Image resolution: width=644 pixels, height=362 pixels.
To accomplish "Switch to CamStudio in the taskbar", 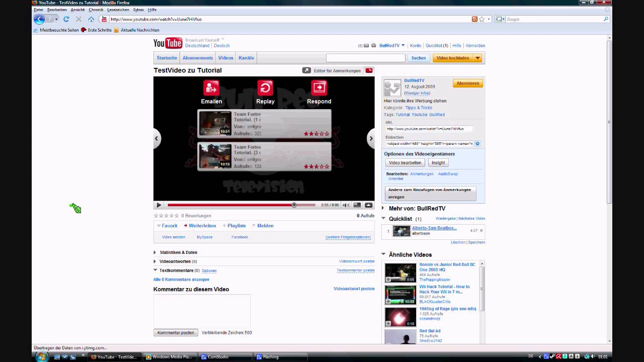I will click(x=225, y=357).
